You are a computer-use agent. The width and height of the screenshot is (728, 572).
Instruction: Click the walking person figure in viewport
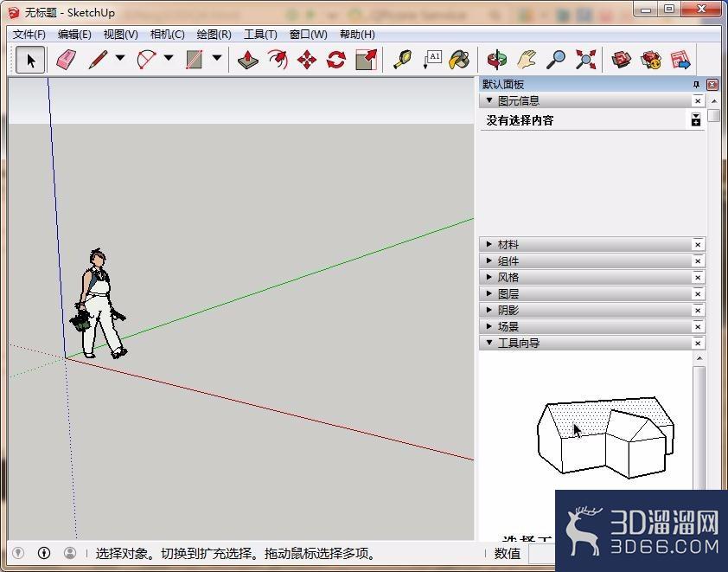(98, 305)
